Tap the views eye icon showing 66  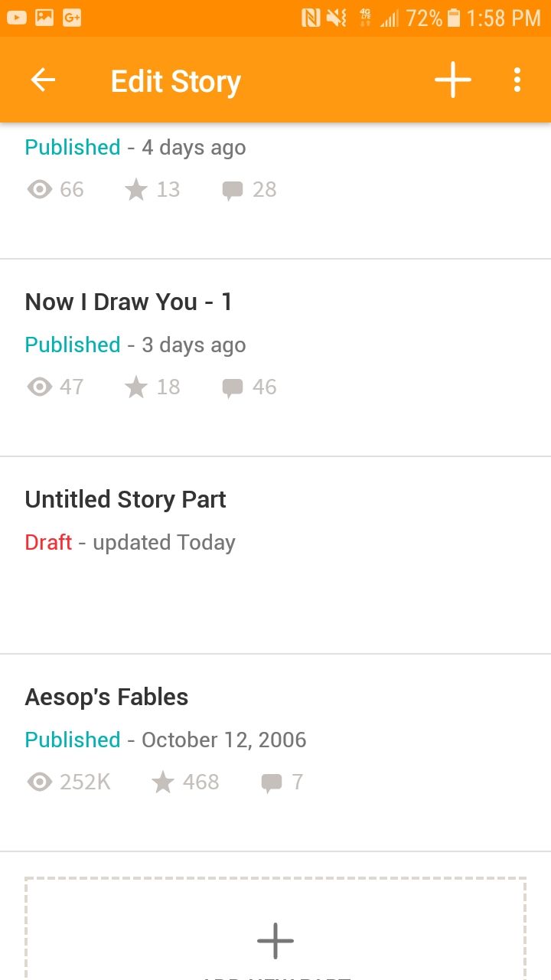[x=40, y=189]
